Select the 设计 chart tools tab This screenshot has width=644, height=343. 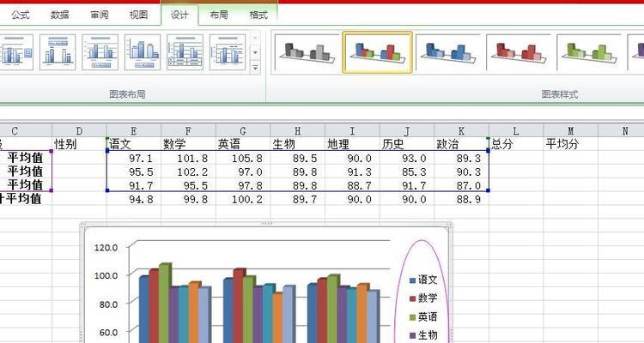[179, 15]
